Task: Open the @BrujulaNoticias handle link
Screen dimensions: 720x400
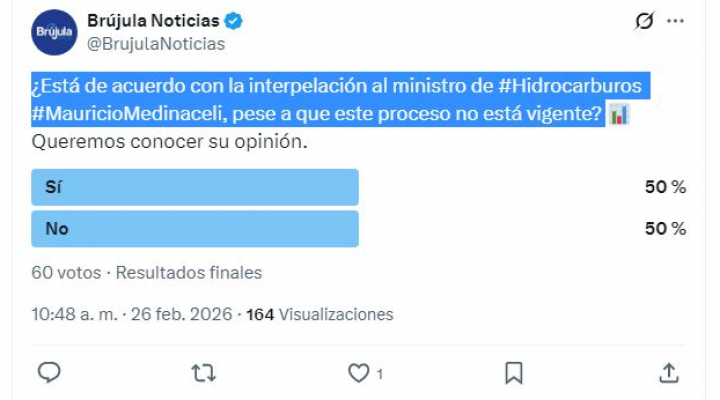Action: 156,44
